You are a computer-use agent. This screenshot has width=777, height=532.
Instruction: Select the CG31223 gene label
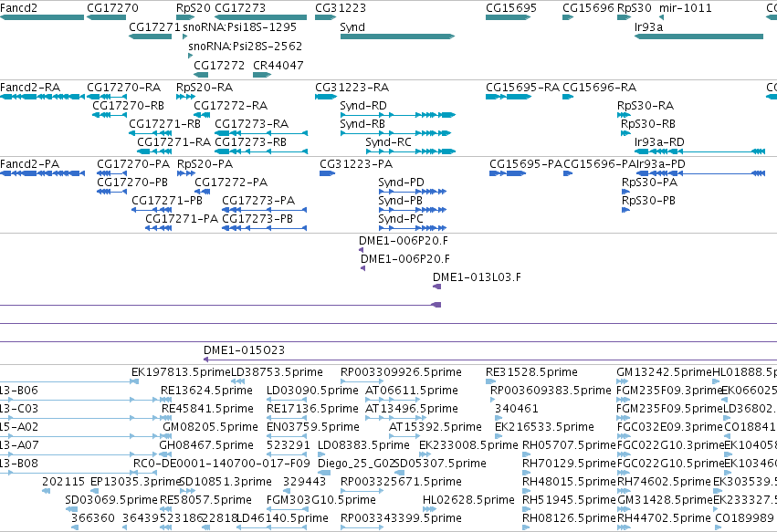pyautogui.click(x=341, y=8)
